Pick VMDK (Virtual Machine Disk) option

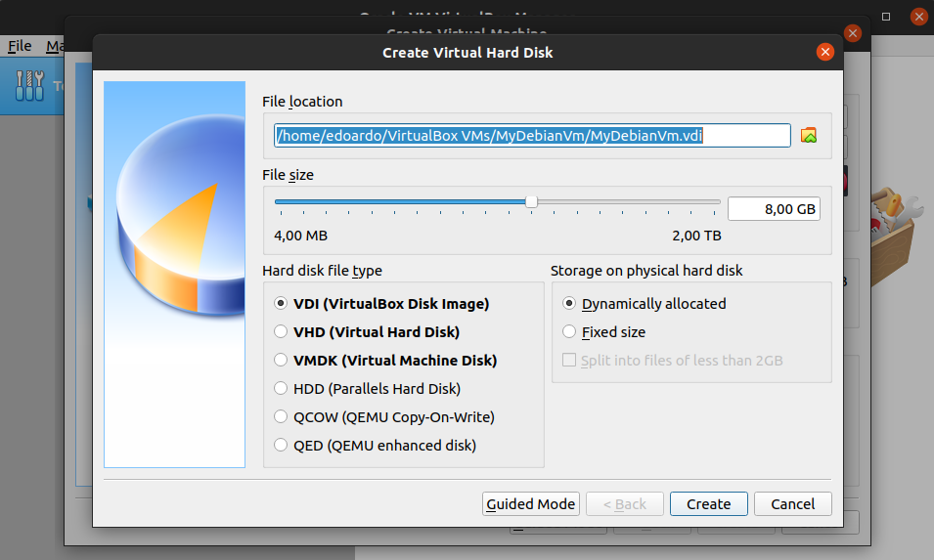tap(385, 361)
